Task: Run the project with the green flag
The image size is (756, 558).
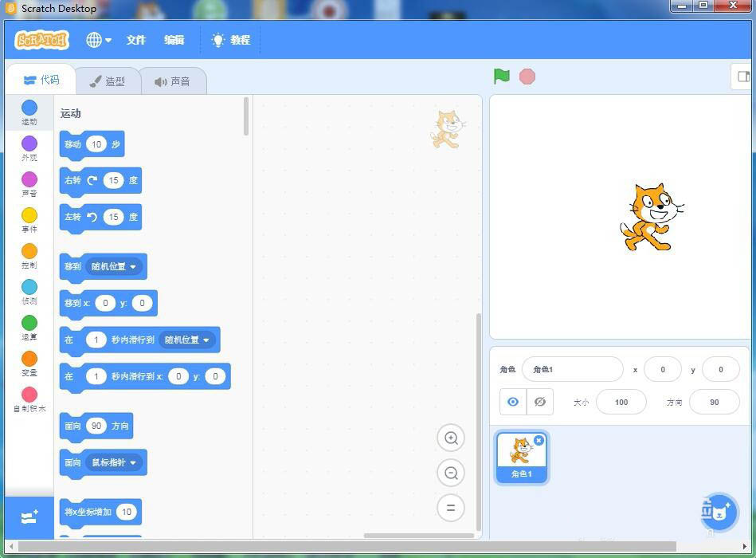Action: click(x=501, y=77)
